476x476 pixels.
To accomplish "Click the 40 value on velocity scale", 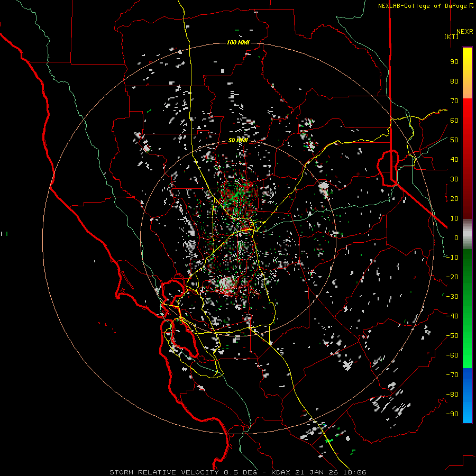I will [x=454, y=160].
